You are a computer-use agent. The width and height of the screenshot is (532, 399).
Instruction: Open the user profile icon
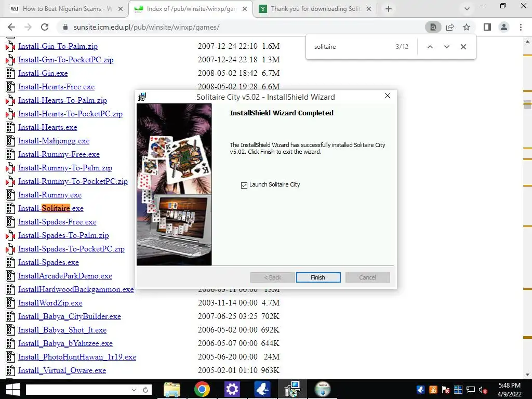pos(504,27)
